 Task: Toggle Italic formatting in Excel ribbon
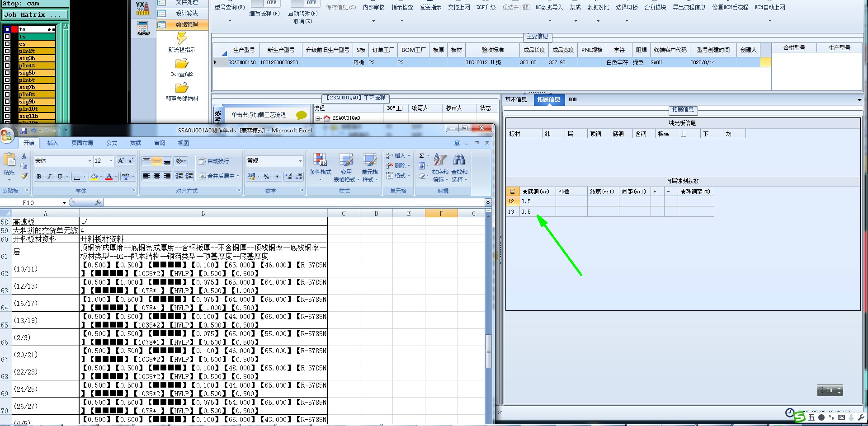(x=49, y=177)
